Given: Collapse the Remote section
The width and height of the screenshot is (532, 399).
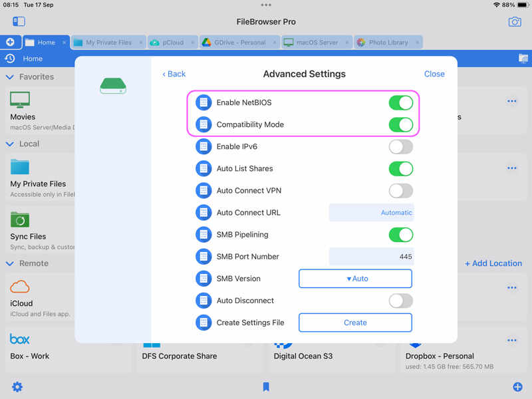Looking at the screenshot, I should click(x=10, y=263).
